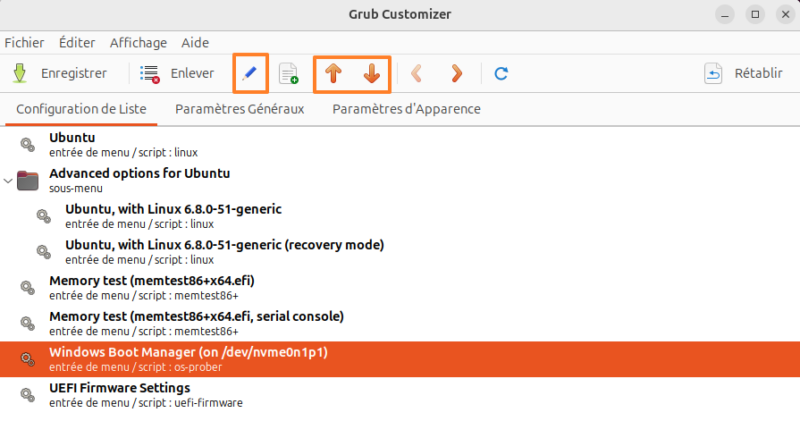800x421 pixels.
Task: Click 'script : os-prober' subtitle text
Action: (x=180, y=367)
